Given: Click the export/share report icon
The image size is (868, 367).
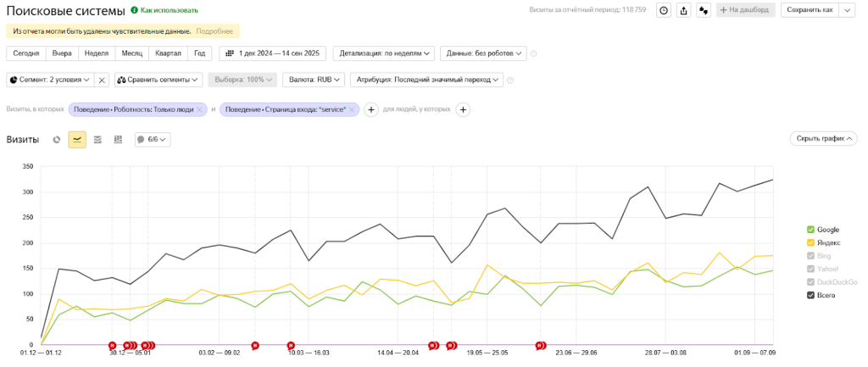Looking at the screenshot, I should tap(683, 10).
